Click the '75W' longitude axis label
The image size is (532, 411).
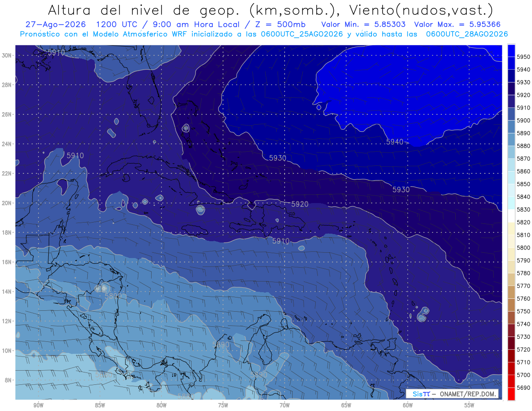click(223, 406)
